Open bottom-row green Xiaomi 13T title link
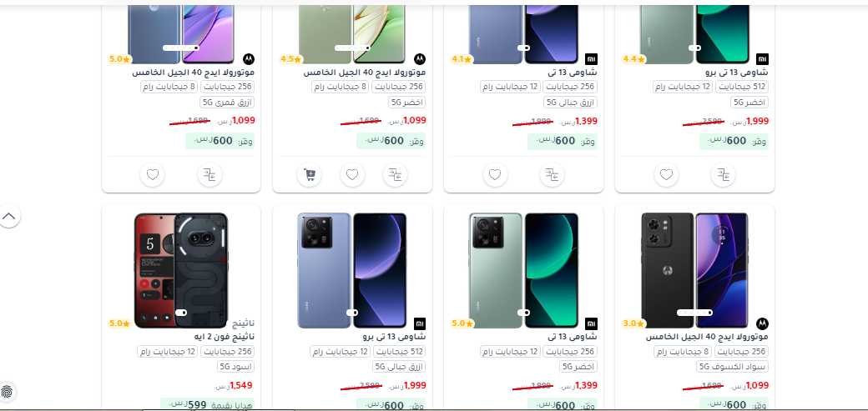 (x=573, y=336)
